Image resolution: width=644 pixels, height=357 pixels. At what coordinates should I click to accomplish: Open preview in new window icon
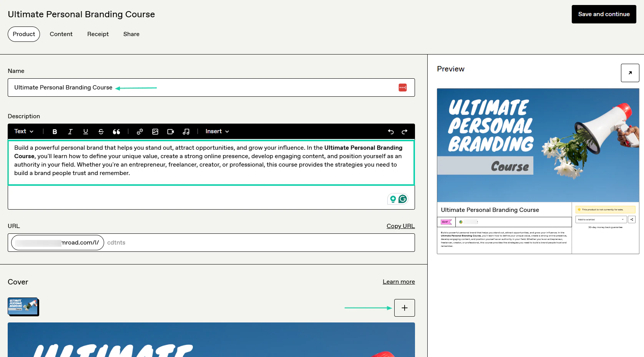click(x=630, y=73)
